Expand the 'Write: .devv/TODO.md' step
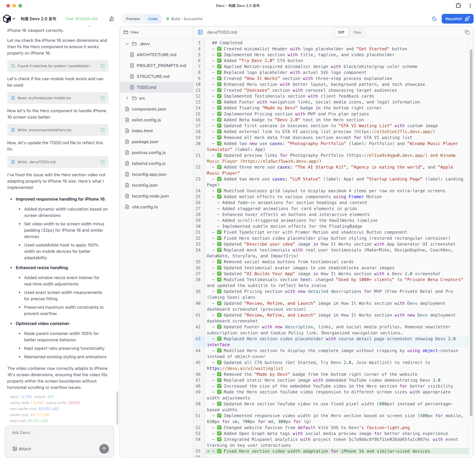The image size is (476, 460). click(x=58, y=162)
